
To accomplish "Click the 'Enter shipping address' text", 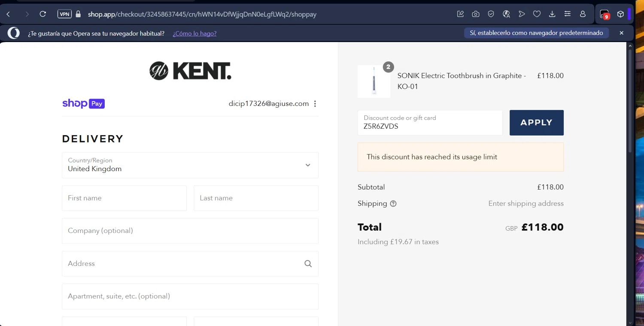I will [x=526, y=203].
